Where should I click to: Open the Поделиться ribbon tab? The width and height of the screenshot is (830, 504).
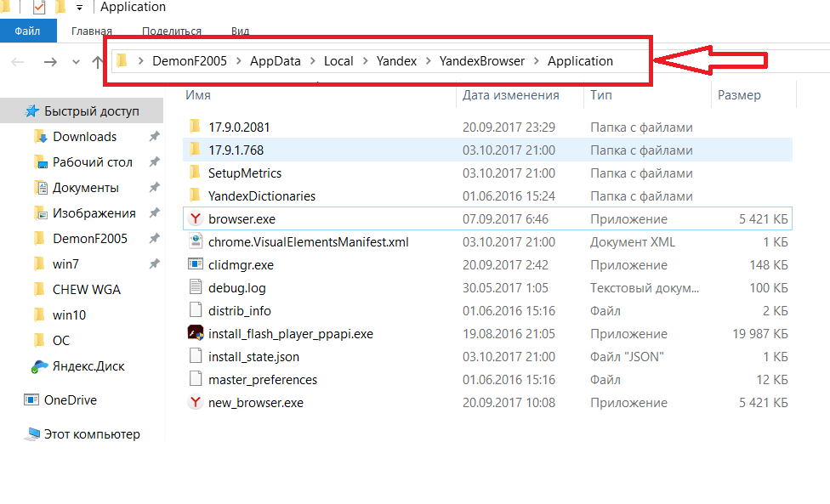coord(172,31)
